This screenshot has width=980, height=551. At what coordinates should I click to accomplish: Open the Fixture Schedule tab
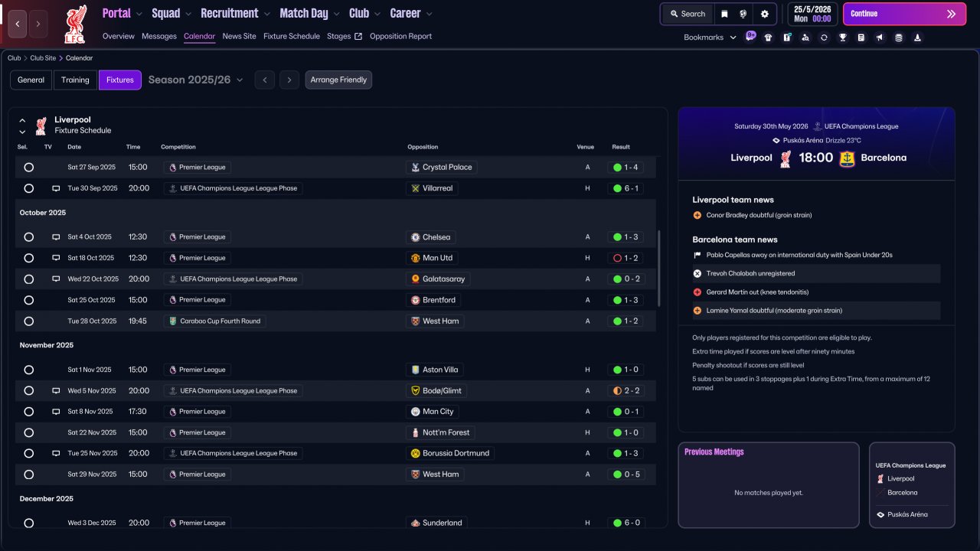tap(292, 36)
